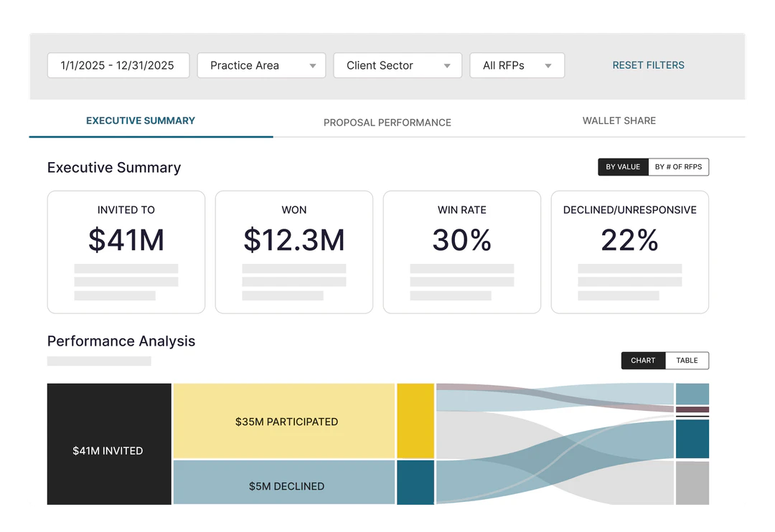This screenshot has width=775, height=532.
Task: Toggle summary to BY VALUE
Action: pyautogui.click(x=623, y=167)
